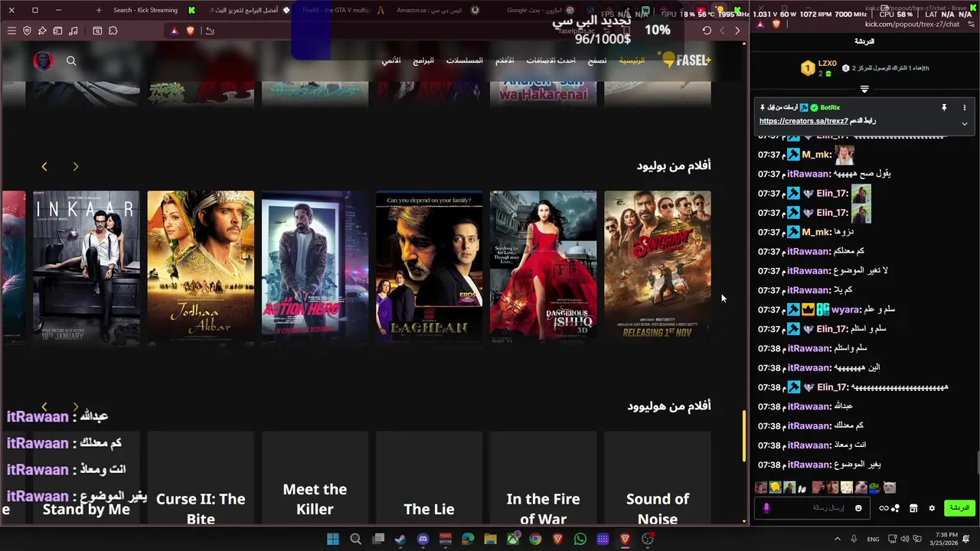The width and height of the screenshot is (980, 551).
Task: Open An Action Hero movie poster
Action: tap(315, 267)
